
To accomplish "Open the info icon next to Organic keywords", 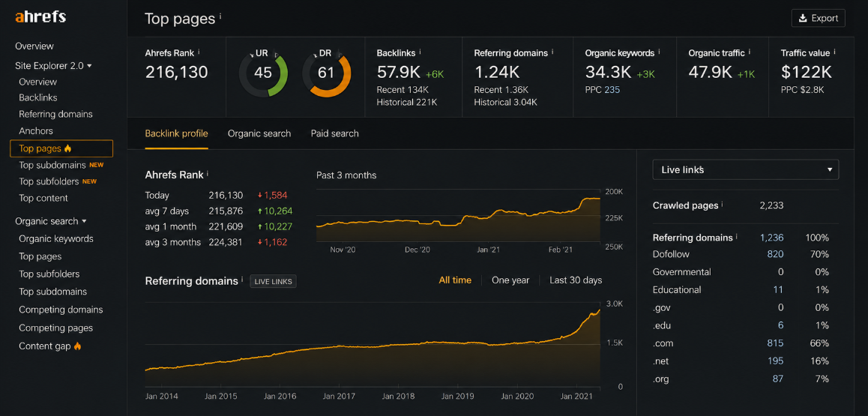I will [660, 52].
